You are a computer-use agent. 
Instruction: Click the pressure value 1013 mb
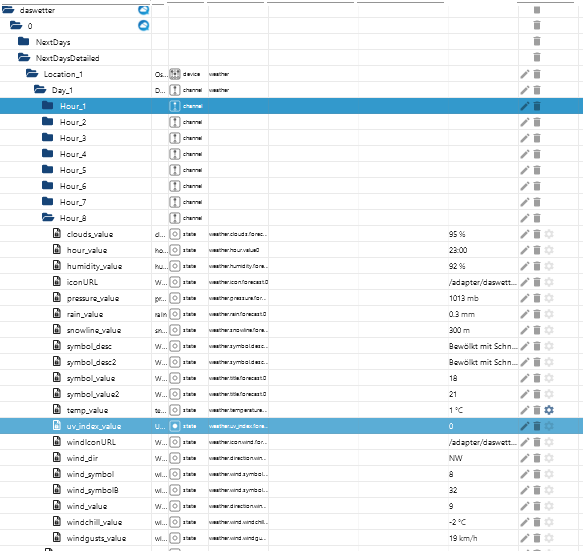(x=464, y=298)
